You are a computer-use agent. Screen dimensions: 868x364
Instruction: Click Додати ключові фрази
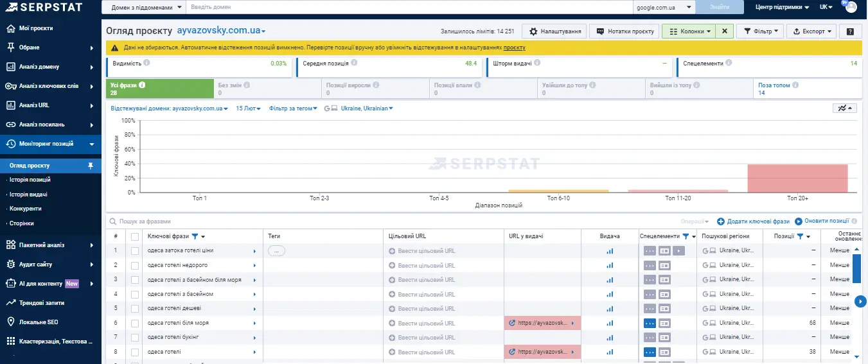point(753,221)
